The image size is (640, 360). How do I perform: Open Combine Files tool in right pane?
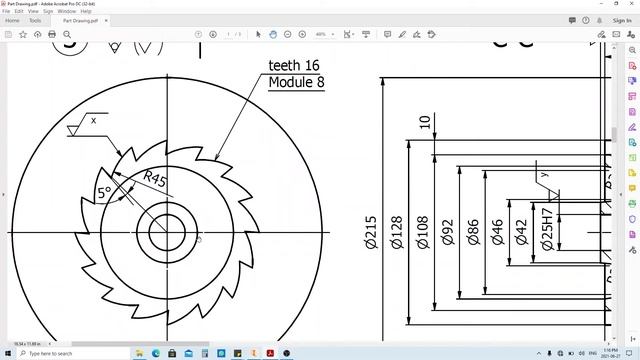click(x=632, y=81)
